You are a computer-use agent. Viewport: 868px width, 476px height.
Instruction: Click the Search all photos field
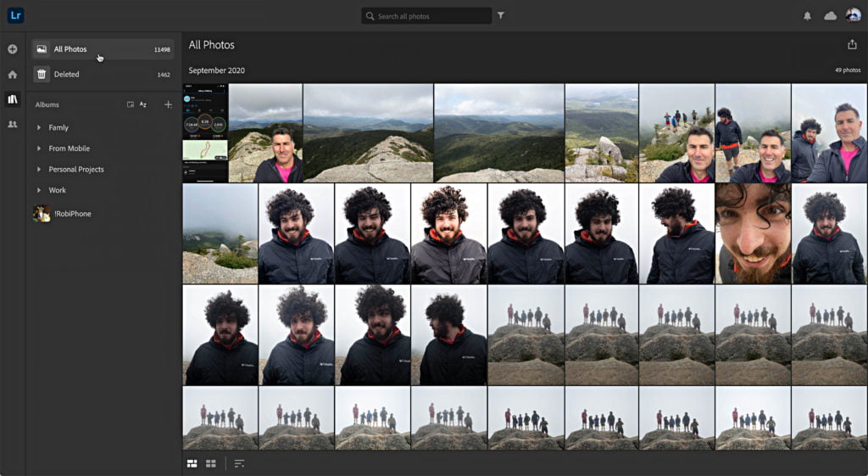click(x=426, y=16)
